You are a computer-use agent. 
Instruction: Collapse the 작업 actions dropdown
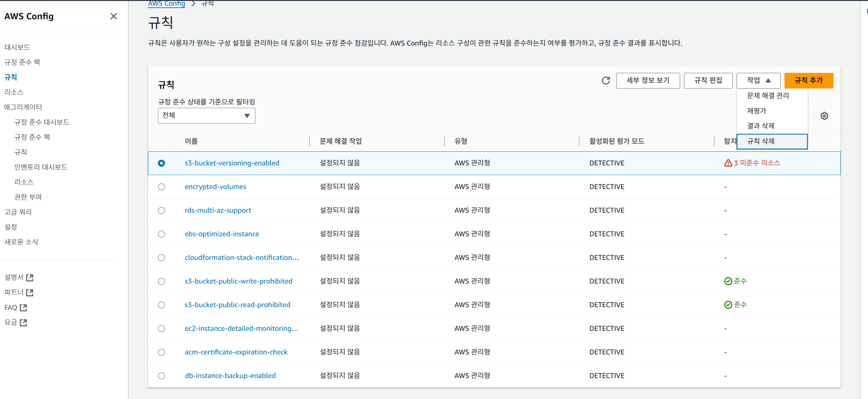click(x=758, y=81)
